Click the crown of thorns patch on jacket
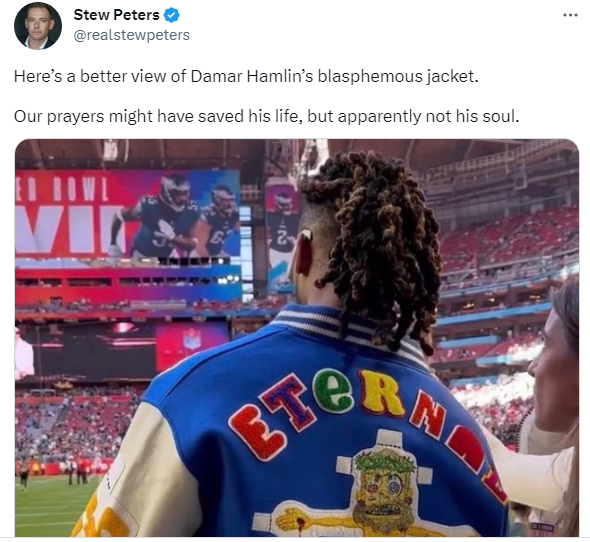590x542 pixels. click(386, 462)
